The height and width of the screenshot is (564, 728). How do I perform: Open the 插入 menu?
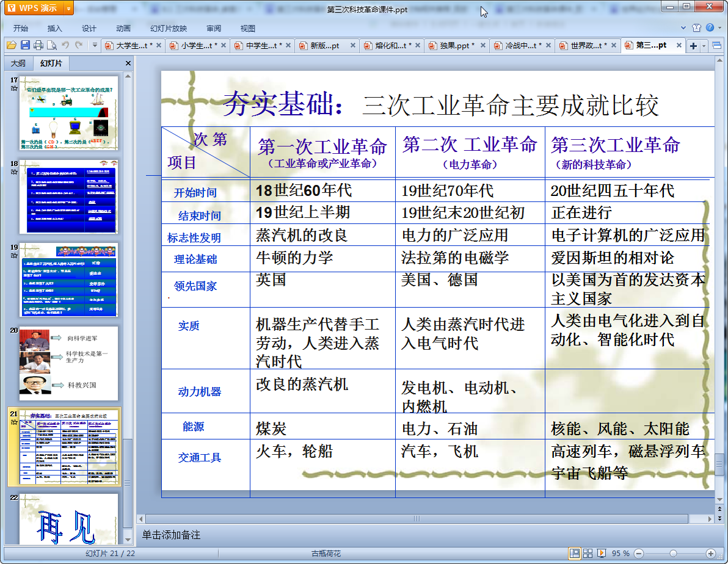55,28
